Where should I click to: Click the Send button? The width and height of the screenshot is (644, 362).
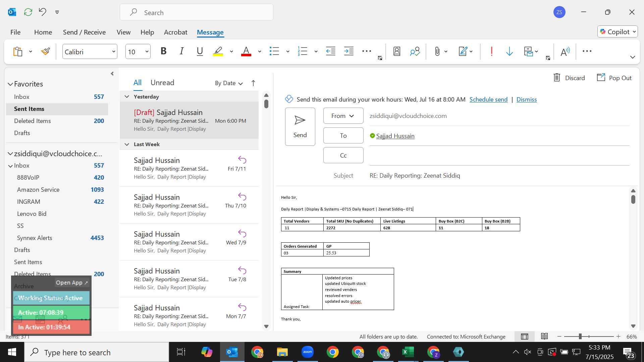coord(300,127)
